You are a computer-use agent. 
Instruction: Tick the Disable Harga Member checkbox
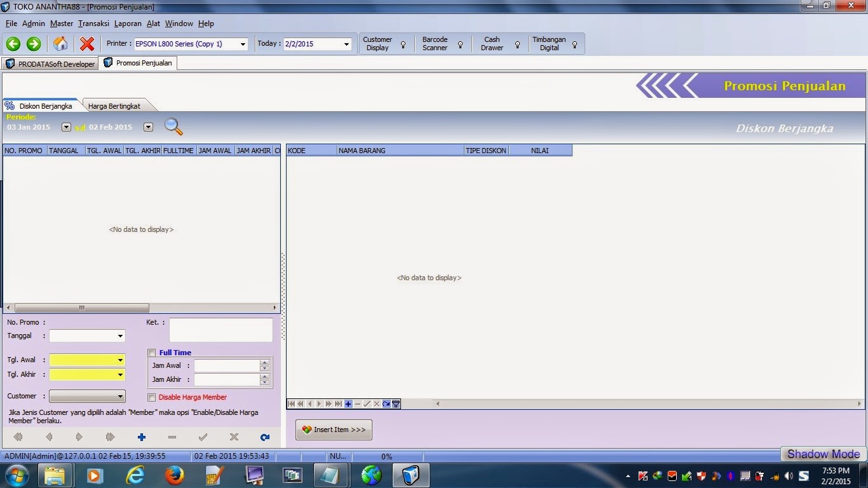(x=152, y=397)
